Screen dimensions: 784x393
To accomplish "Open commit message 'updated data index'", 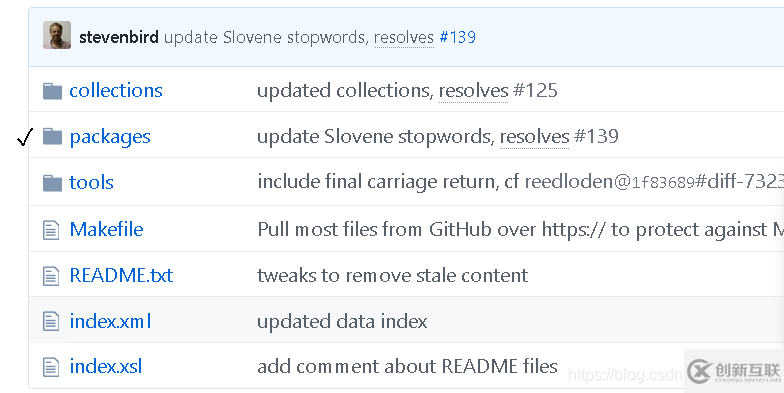I will [x=342, y=322].
